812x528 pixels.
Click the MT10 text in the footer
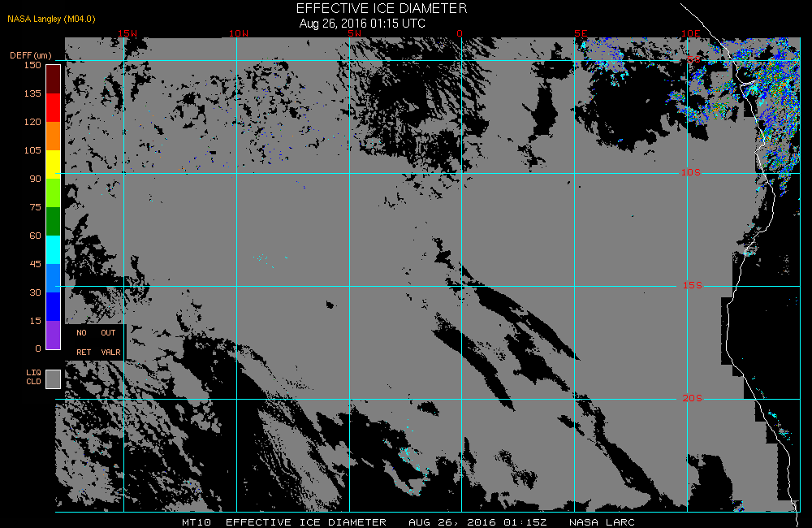click(197, 522)
